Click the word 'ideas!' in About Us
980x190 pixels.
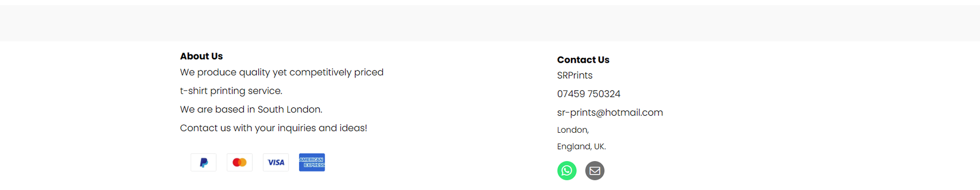point(353,128)
